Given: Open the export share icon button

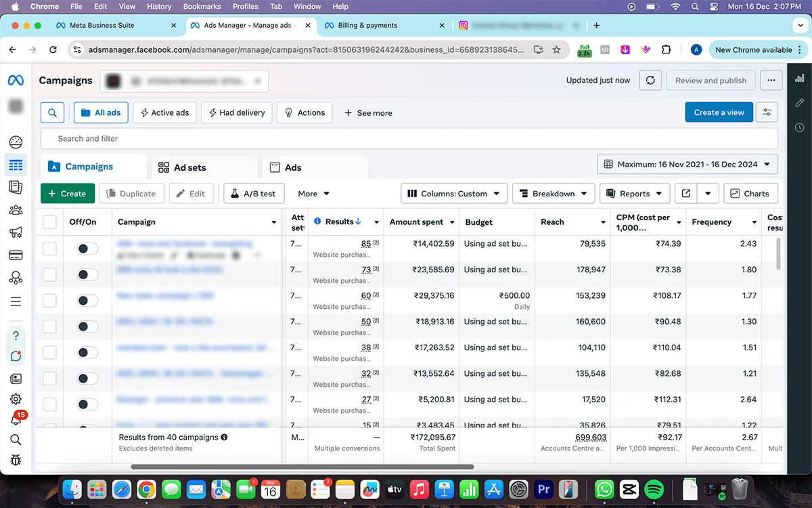Looking at the screenshot, I should (x=686, y=194).
